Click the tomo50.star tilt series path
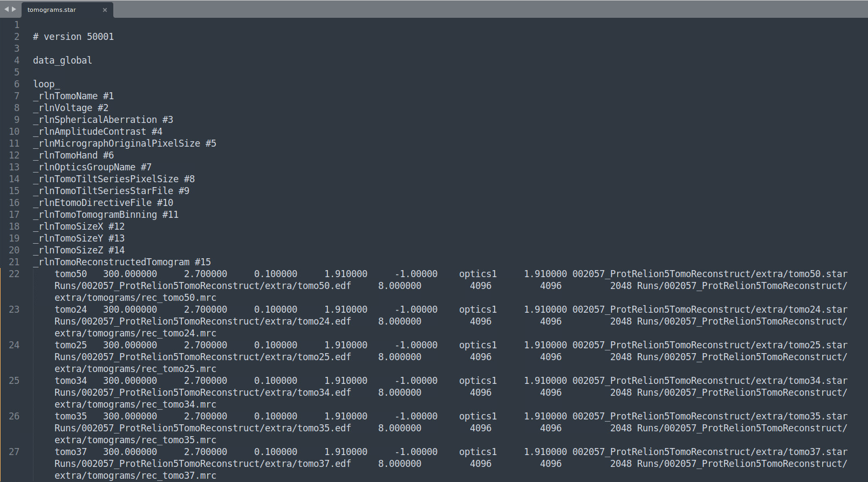This screenshot has height=482, width=868. click(710, 274)
